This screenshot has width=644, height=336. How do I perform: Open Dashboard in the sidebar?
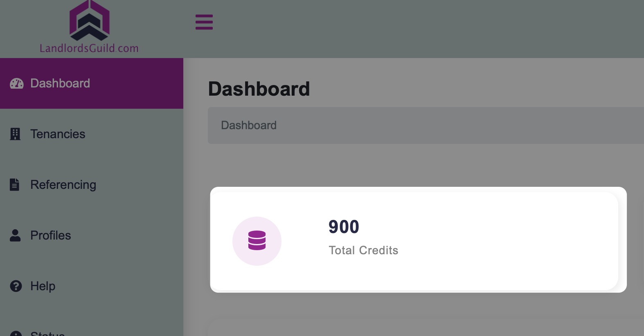(x=92, y=83)
